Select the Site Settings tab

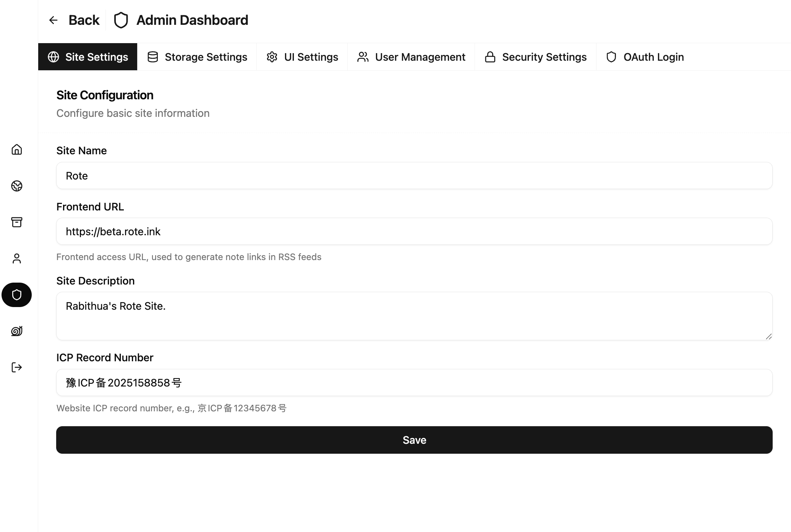click(88, 57)
